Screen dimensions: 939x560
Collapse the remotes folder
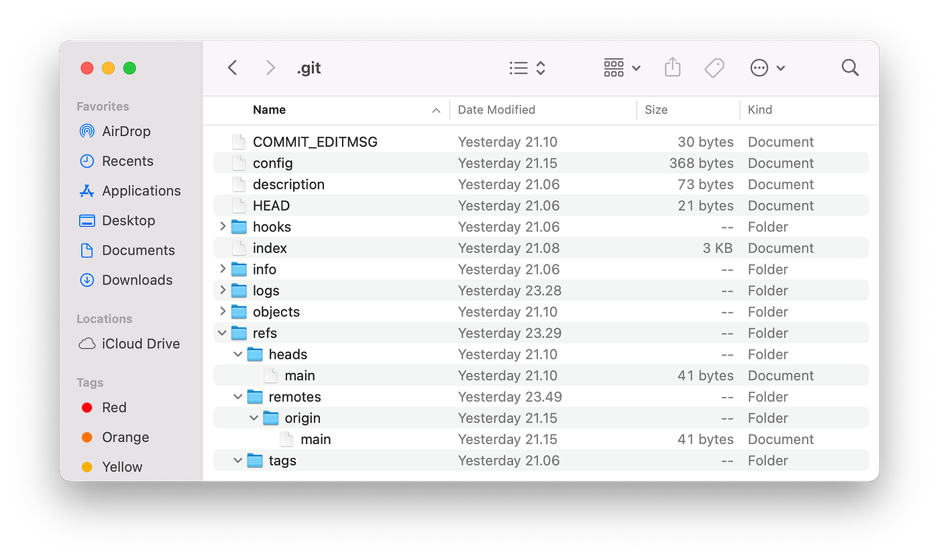[238, 397]
